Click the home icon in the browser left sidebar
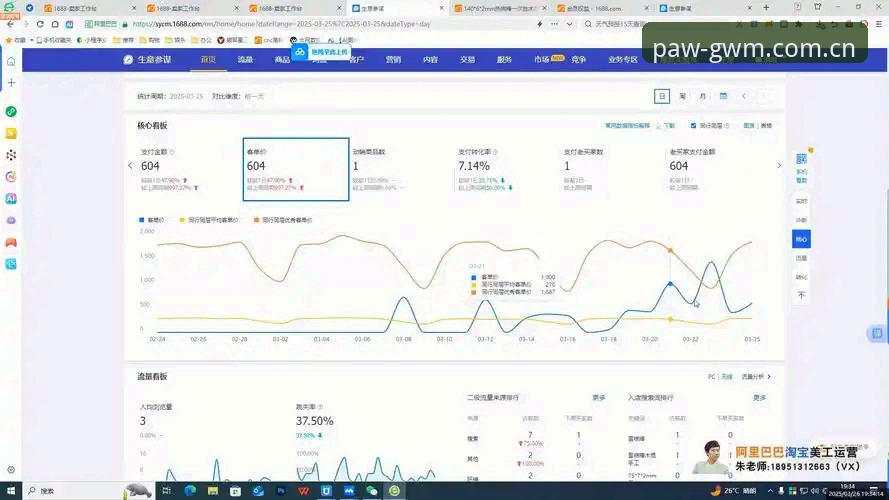 pos(11,61)
